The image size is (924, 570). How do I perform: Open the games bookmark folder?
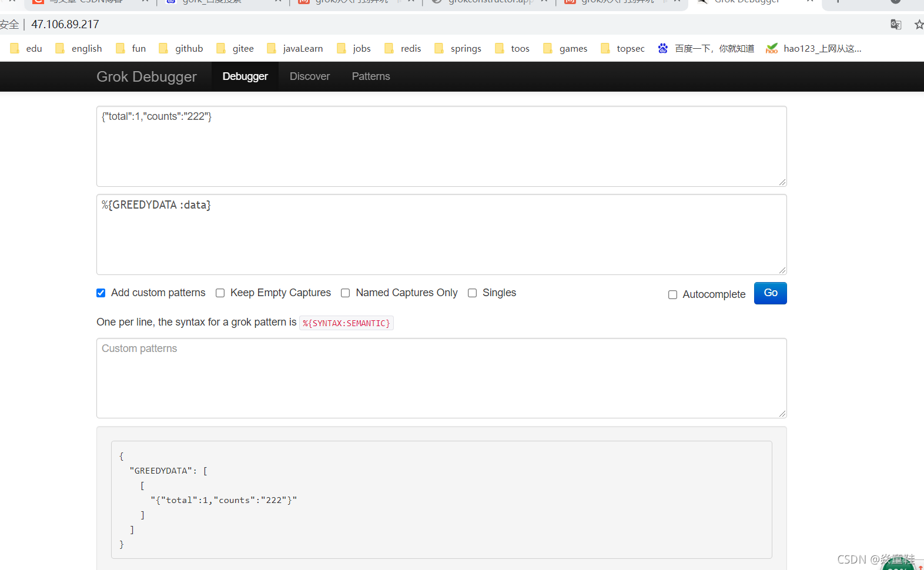click(565, 49)
